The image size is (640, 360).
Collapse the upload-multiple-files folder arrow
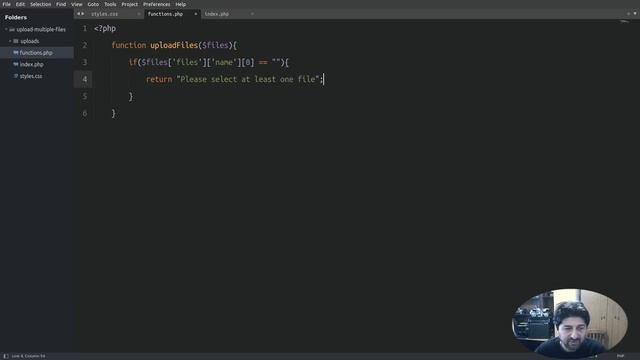[6, 29]
